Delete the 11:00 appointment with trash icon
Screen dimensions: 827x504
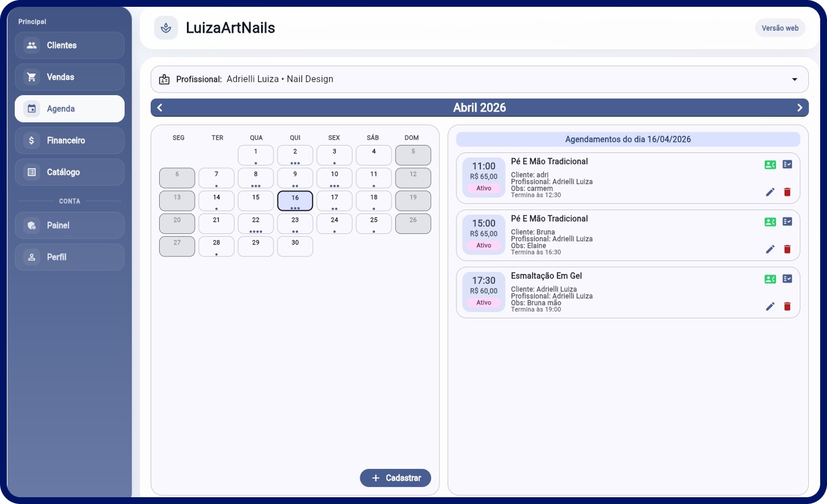coord(787,192)
